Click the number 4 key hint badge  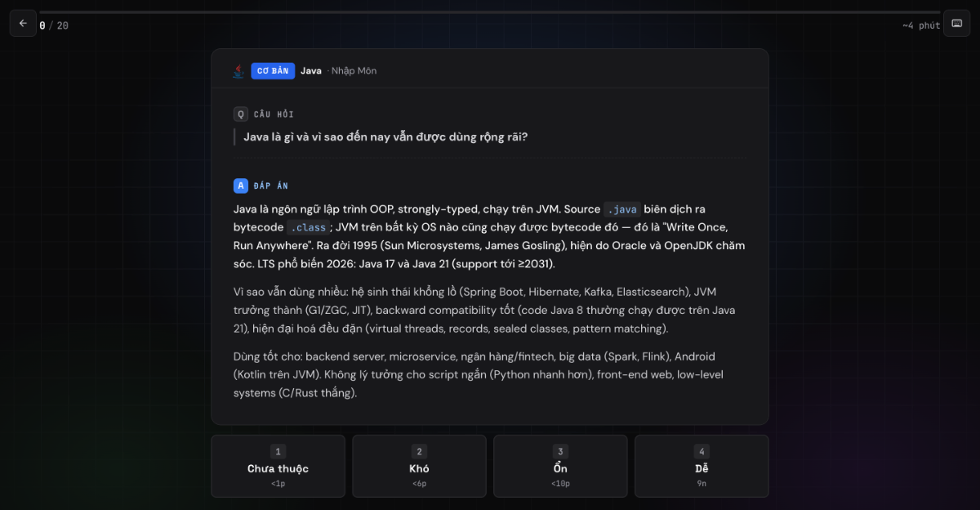[x=702, y=451]
